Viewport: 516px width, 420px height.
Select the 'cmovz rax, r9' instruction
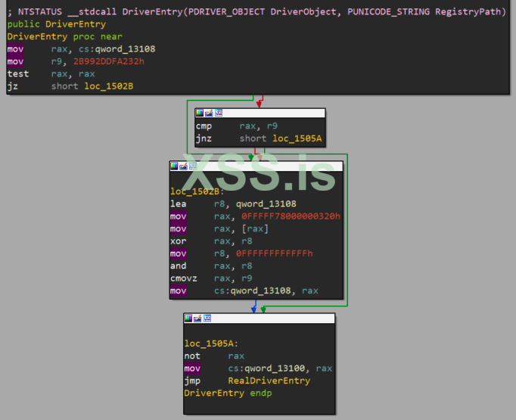tap(211, 278)
